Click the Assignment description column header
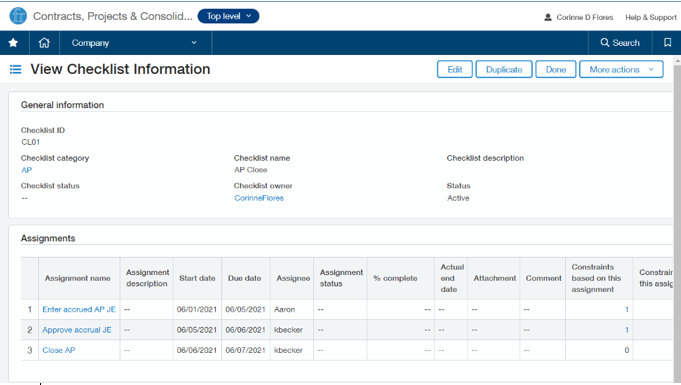Image resolution: width=681 pixels, height=385 pixels. (x=147, y=278)
